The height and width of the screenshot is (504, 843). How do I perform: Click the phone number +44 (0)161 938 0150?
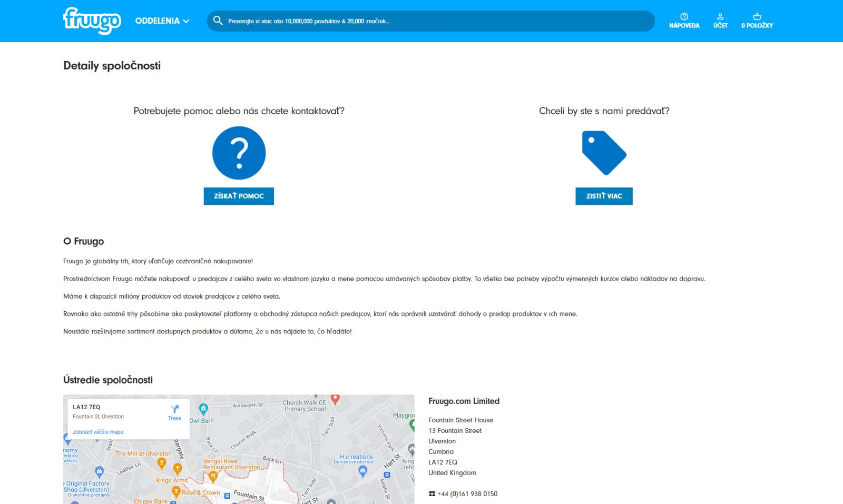pyautogui.click(x=467, y=494)
